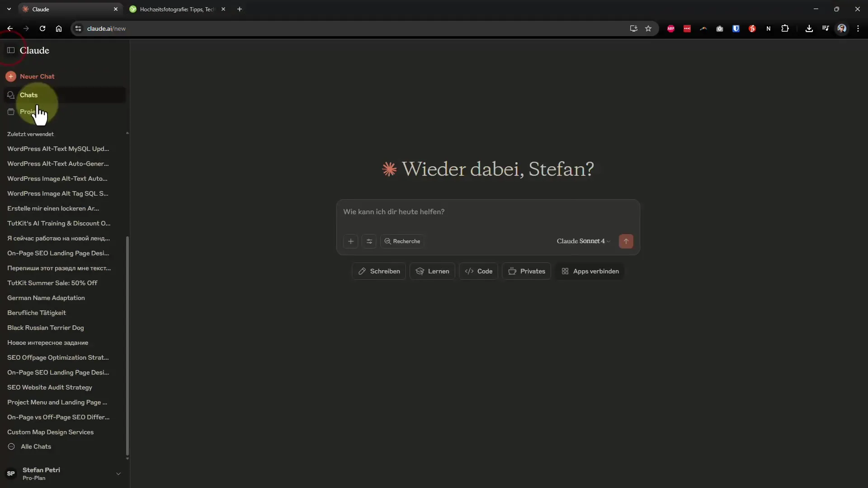Select the Code suggestion chip
Screen dimensions: 868x488
click(478, 271)
